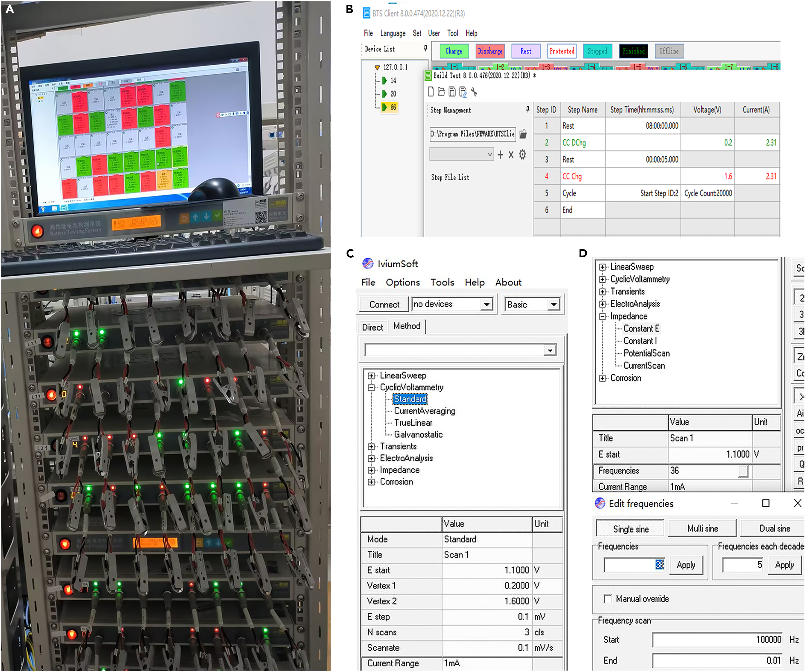Click the new step file icon
Viewport: 807px width, 672px height.
click(x=431, y=92)
